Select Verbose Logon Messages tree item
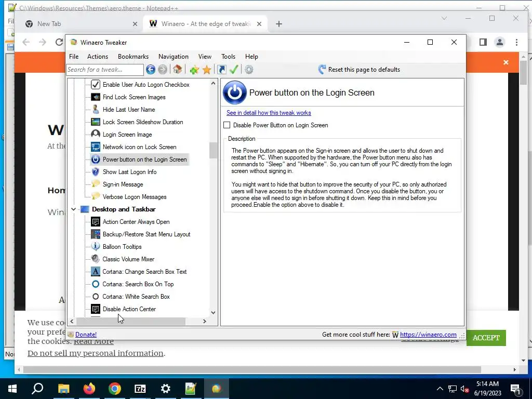Viewport: 532px width, 399px height. [135, 197]
